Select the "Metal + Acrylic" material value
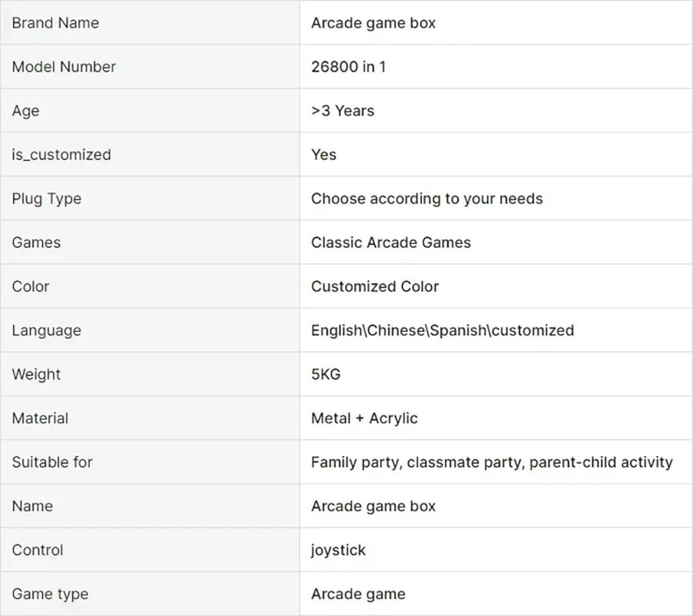This screenshot has height=616, width=693. coord(364,418)
